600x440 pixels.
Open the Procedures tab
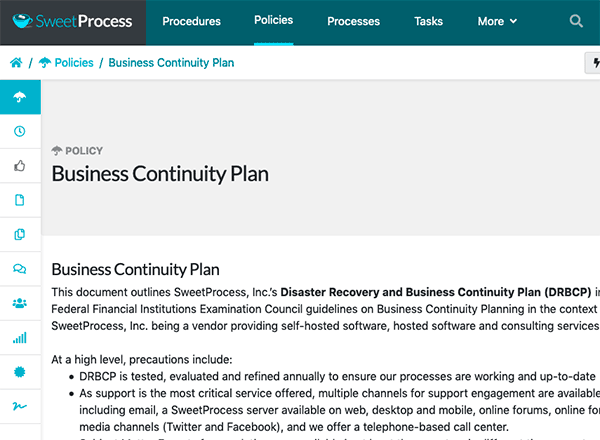pos(191,21)
